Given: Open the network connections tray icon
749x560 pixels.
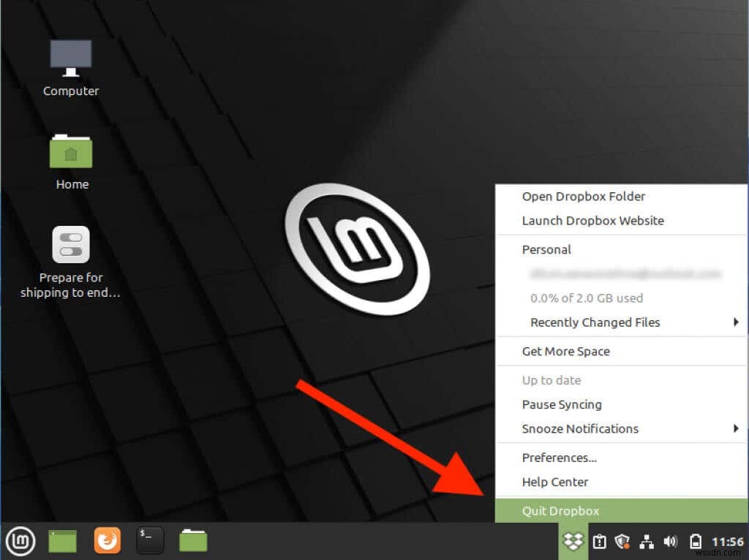Looking at the screenshot, I should [x=647, y=541].
